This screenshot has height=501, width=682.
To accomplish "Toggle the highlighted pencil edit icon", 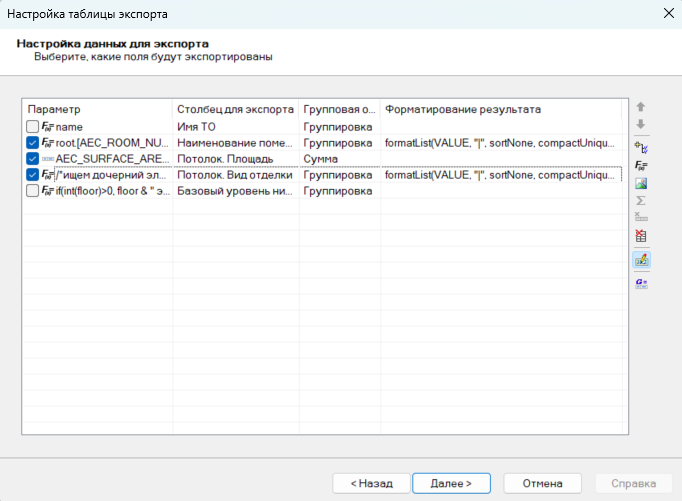I will [641, 259].
